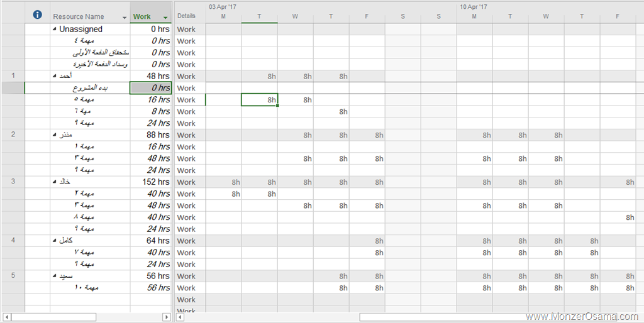Click the Indicators info icon column header
The image size is (644, 323).
pyautogui.click(x=37, y=15)
